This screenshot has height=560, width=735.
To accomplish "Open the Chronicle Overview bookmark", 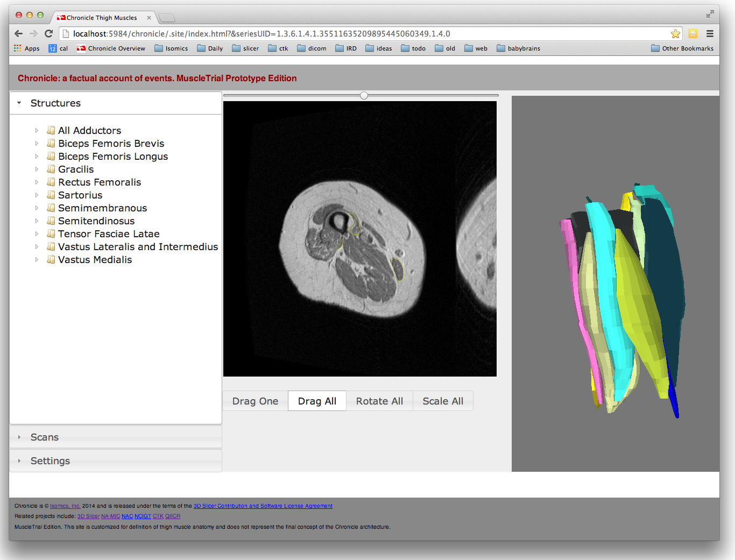I will (111, 48).
